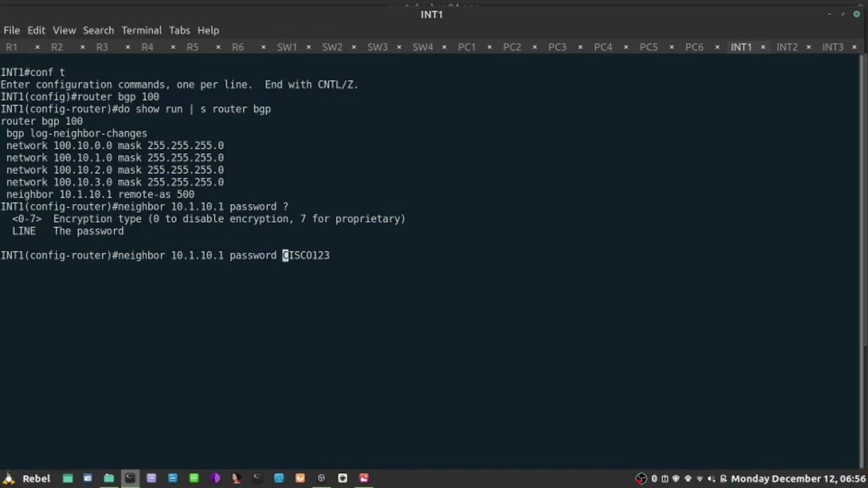868x488 pixels.
Task: Switch to the SW2 tab
Action: [x=332, y=47]
